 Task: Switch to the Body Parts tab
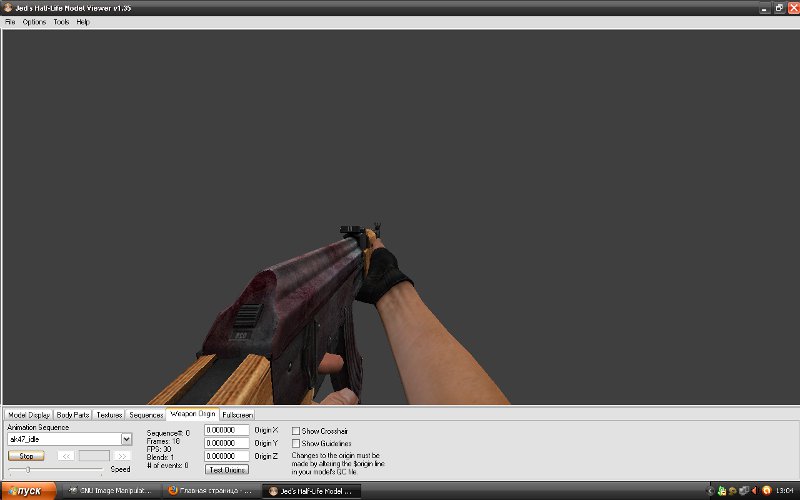pyautogui.click(x=72, y=415)
